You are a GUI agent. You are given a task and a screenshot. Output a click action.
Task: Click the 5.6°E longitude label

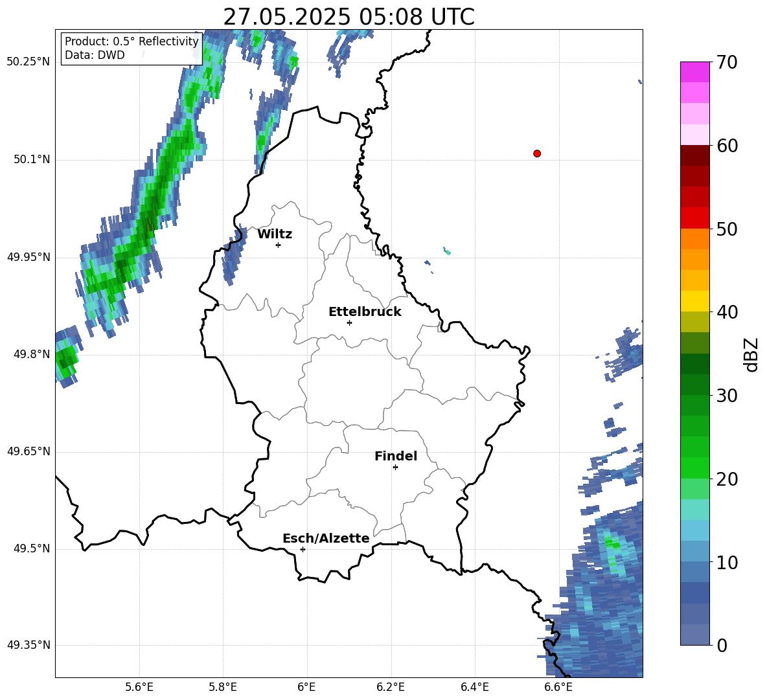click(139, 687)
